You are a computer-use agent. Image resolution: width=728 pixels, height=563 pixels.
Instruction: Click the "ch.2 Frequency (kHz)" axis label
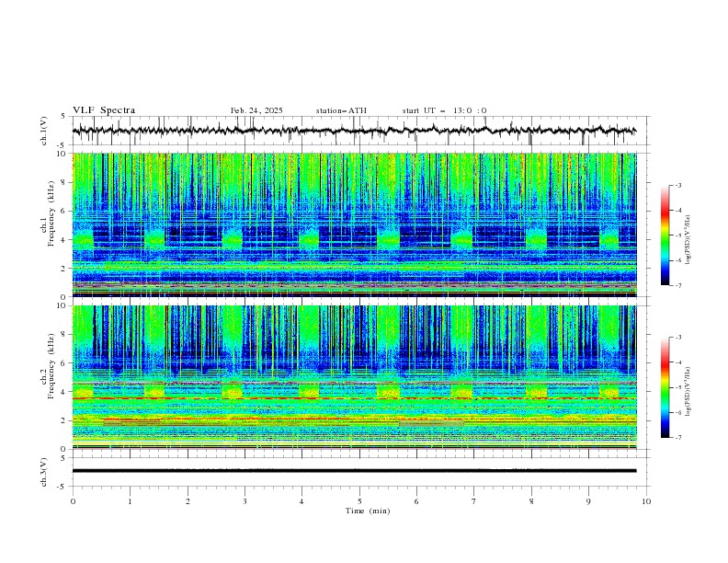[x=48, y=366]
